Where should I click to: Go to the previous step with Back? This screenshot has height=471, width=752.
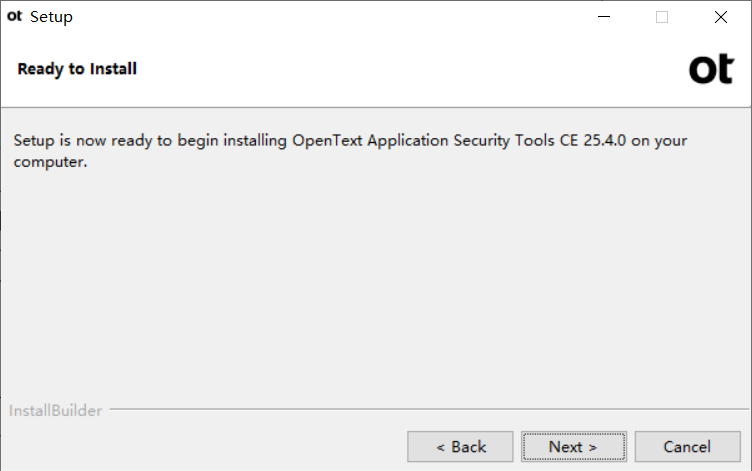pos(460,447)
